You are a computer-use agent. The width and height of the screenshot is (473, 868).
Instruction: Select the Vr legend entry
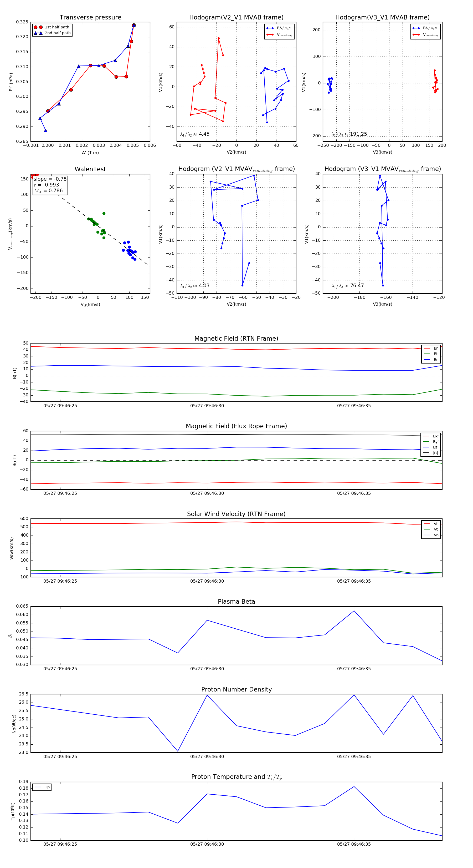[431, 524]
